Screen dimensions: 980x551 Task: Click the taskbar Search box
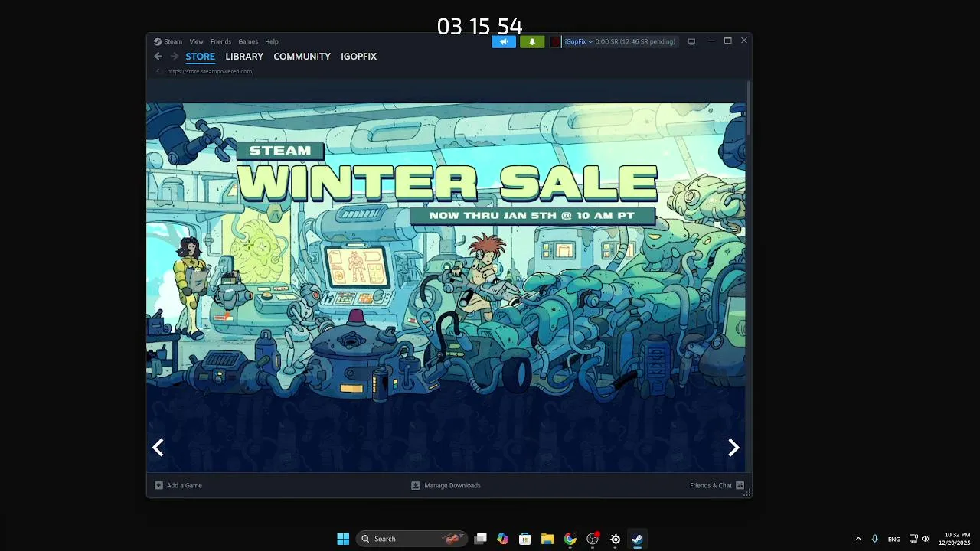coord(413,539)
